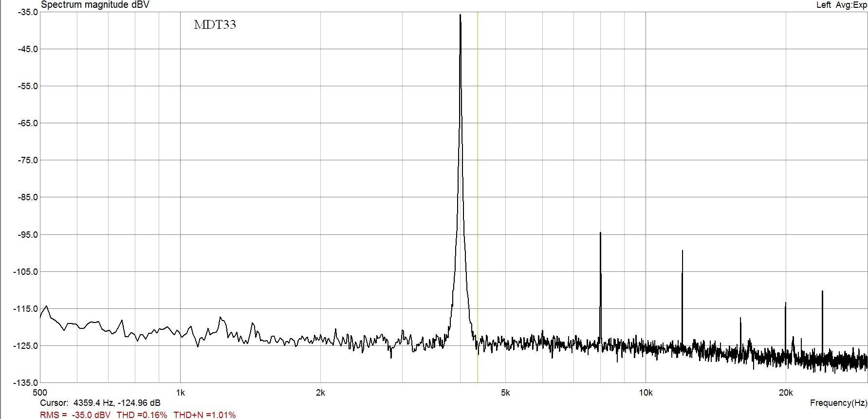Click the -115.0 Y-axis label
Viewport: 868px width, 419px height.
coord(26,308)
